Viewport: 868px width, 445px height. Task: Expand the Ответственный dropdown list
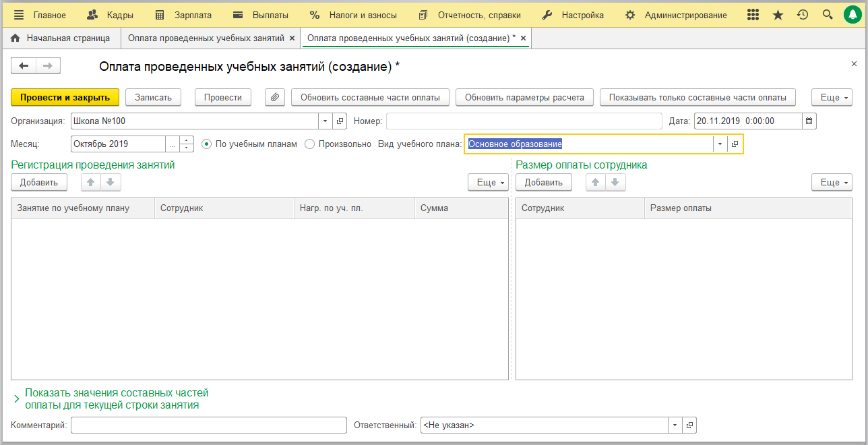[675, 425]
